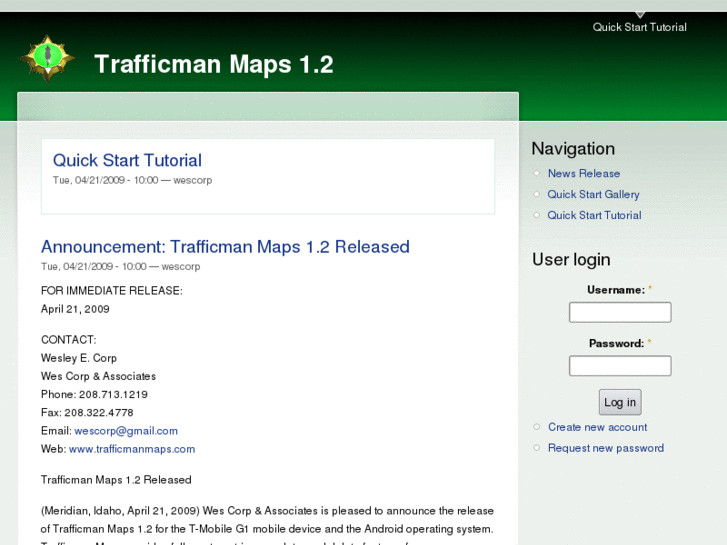Go to Quick Start Tutorial in Navigation sidebar
This screenshot has width=727, height=545.
pos(594,215)
